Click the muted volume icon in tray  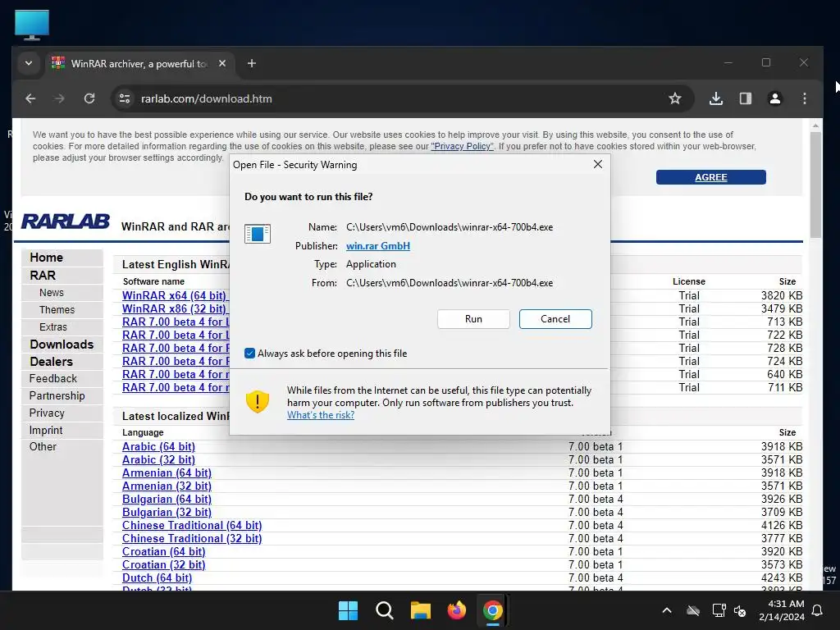tap(740, 610)
